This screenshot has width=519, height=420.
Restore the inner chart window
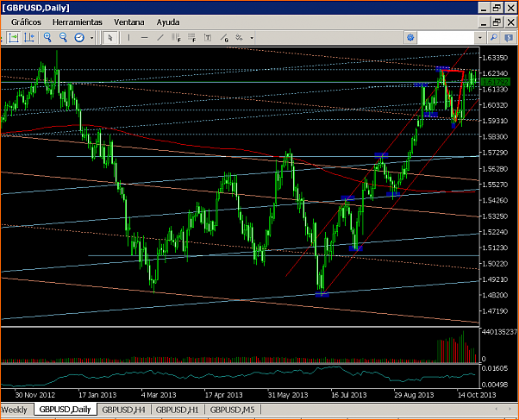497,22
